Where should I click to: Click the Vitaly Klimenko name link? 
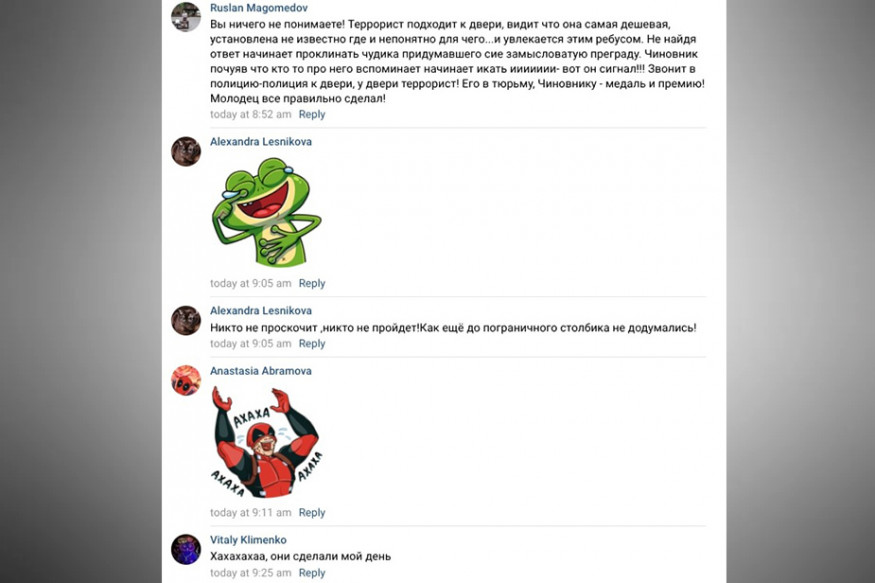[x=248, y=540]
